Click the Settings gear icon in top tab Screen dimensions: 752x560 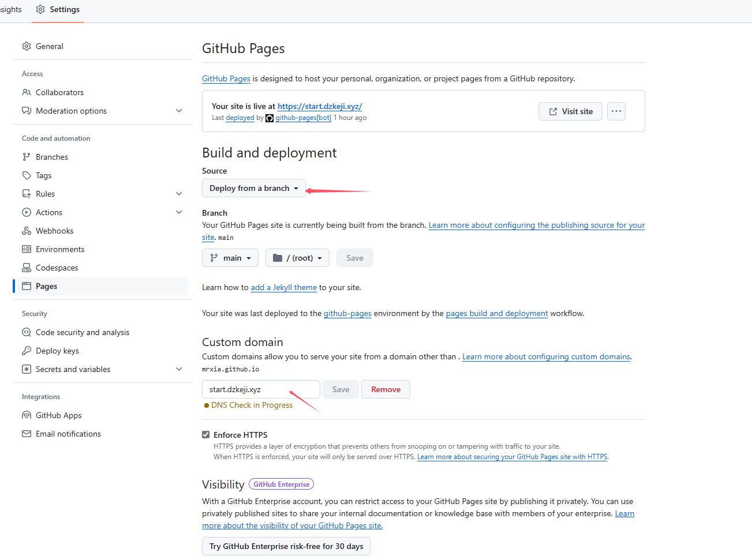coord(40,9)
